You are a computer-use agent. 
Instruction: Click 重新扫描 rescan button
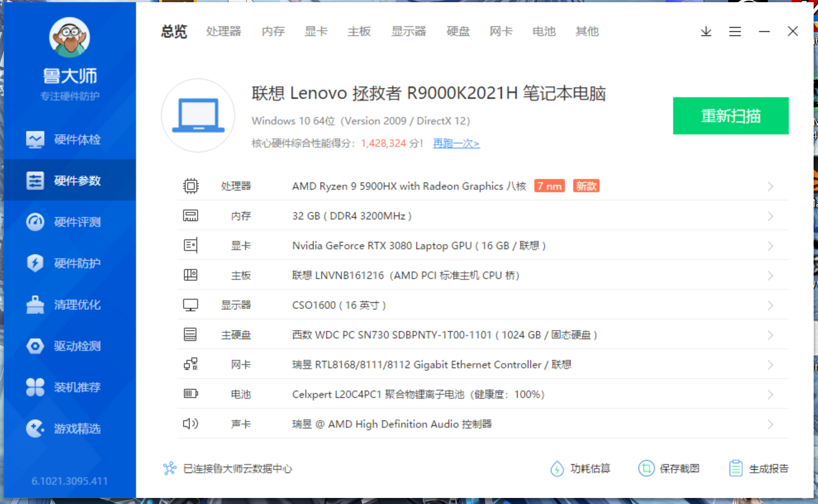point(731,116)
